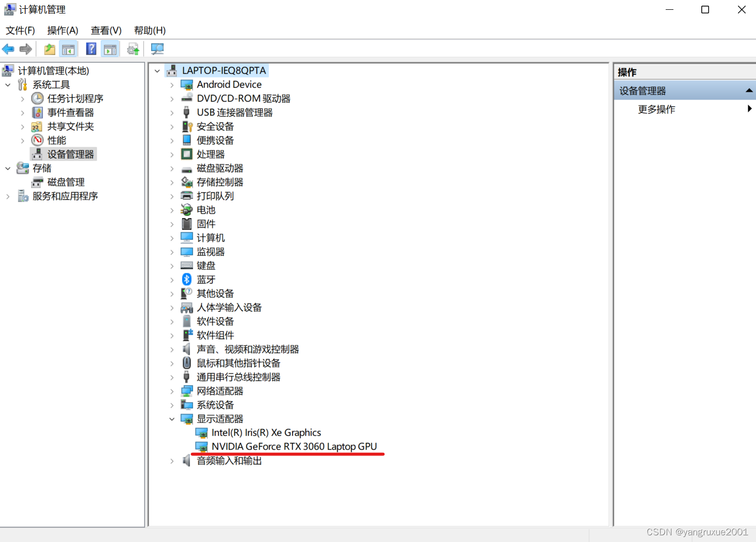Select NVIDIA GeForce RTX 3060 Laptop GPU
The image size is (756, 542).
[x=294, y=447]
